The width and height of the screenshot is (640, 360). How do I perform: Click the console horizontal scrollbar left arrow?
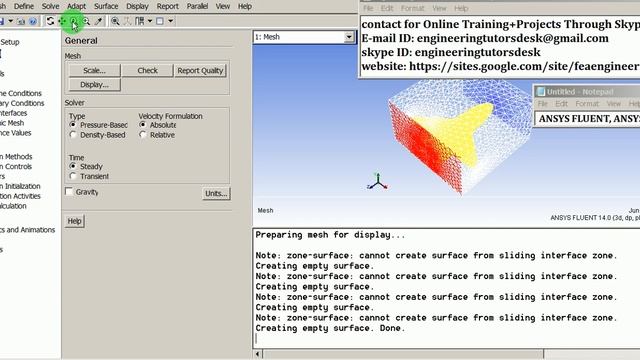pyautogui.click(x=258, y=354)
